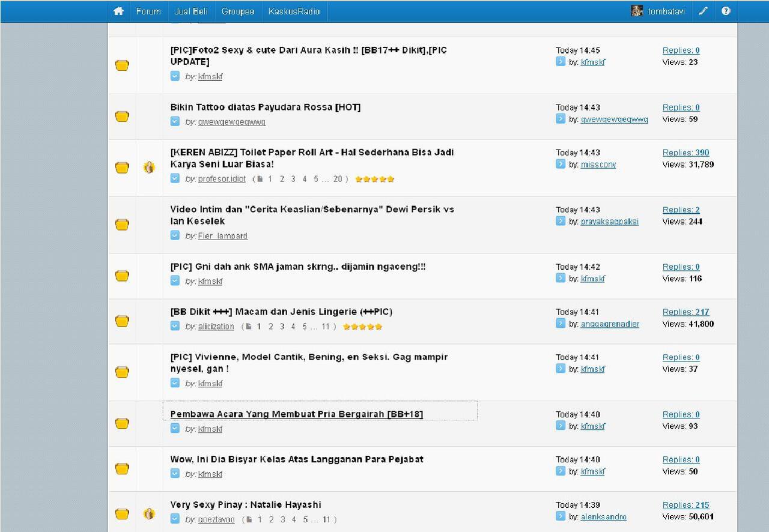Open the Groupee menu
The width and height of the screenshot is (769, 532).
point(238,11)
